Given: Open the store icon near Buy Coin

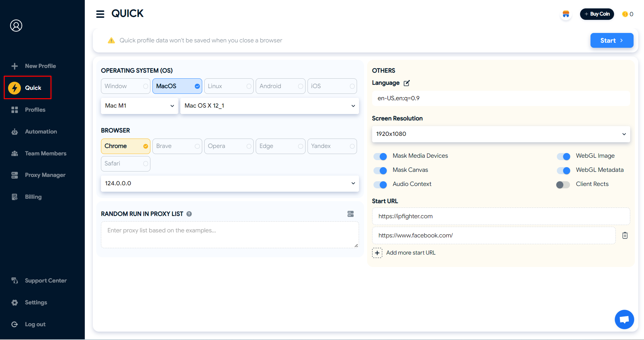Looking at the screenshot, I should coord(566,14).
